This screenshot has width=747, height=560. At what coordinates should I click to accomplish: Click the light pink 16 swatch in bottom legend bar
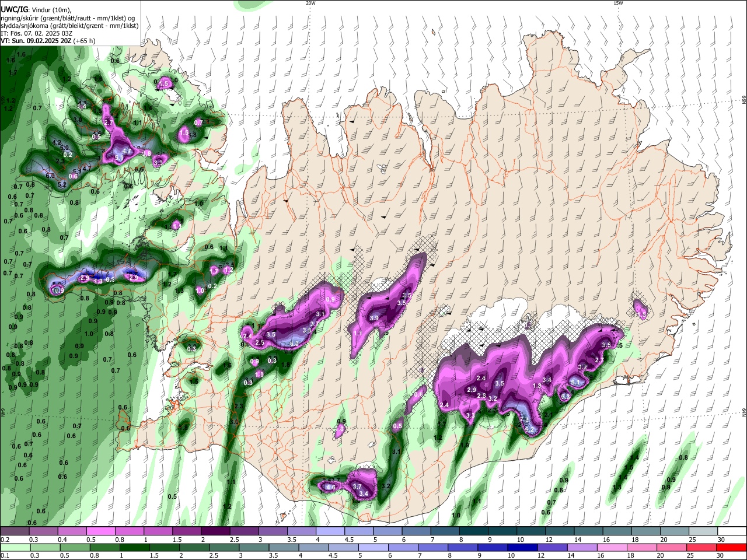point(612,547)
